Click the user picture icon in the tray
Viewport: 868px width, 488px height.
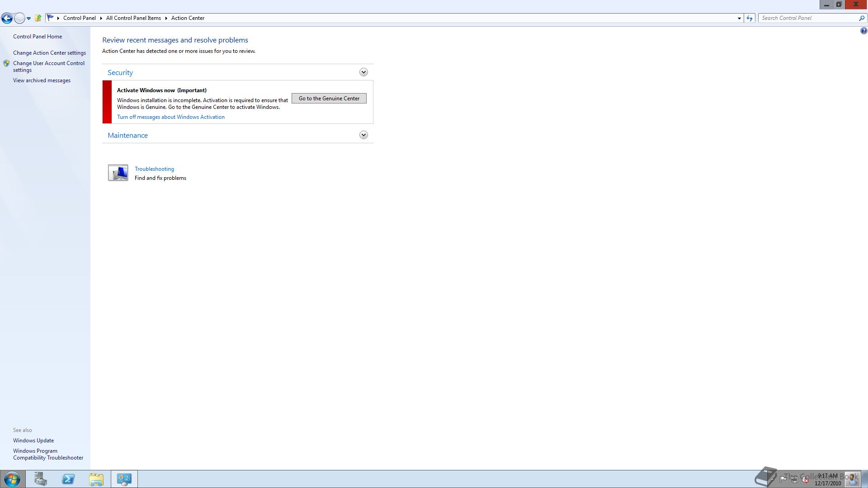(853, 479)
